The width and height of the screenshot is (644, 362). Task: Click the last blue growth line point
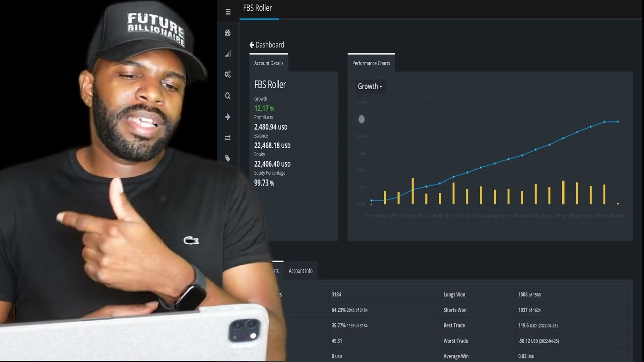618,122
